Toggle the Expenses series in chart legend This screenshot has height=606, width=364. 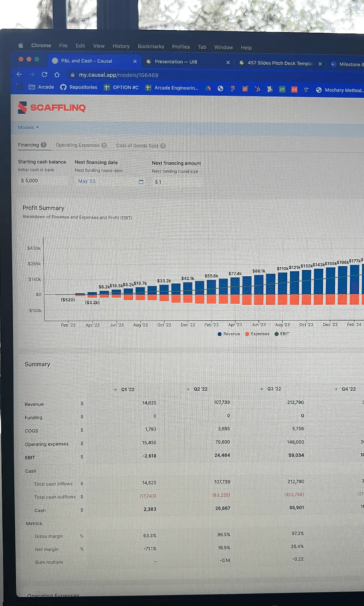coord(257,334)
